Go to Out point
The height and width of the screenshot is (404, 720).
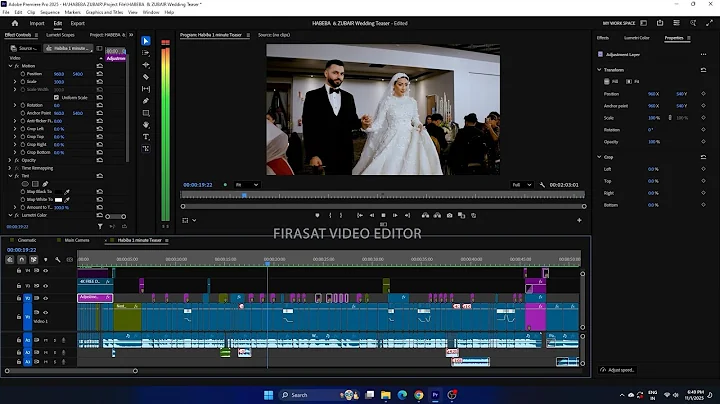(x=407, y=215)
